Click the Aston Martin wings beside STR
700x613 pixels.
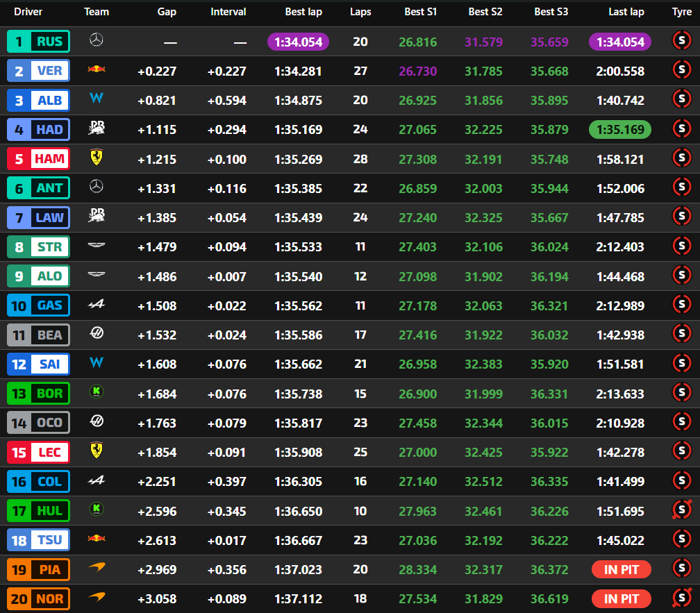point(97,246)
